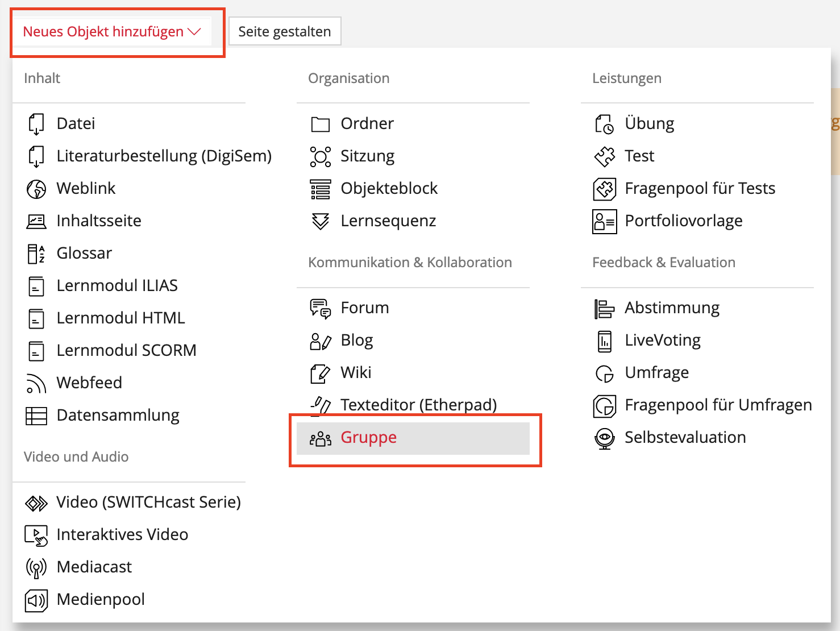The image size is (840, 631).
Task: Click the Glossar A-Z icon
Action: (x=36, y=254)
